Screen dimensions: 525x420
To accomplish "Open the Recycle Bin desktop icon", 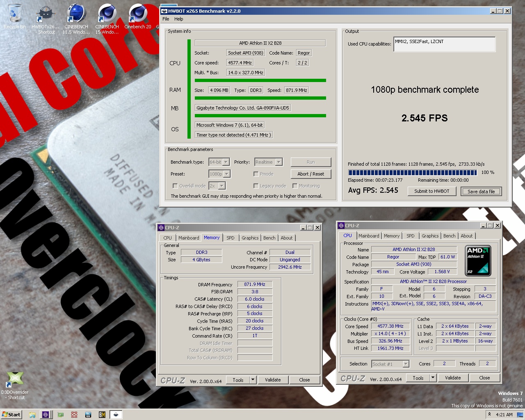I will pos(15,16).
